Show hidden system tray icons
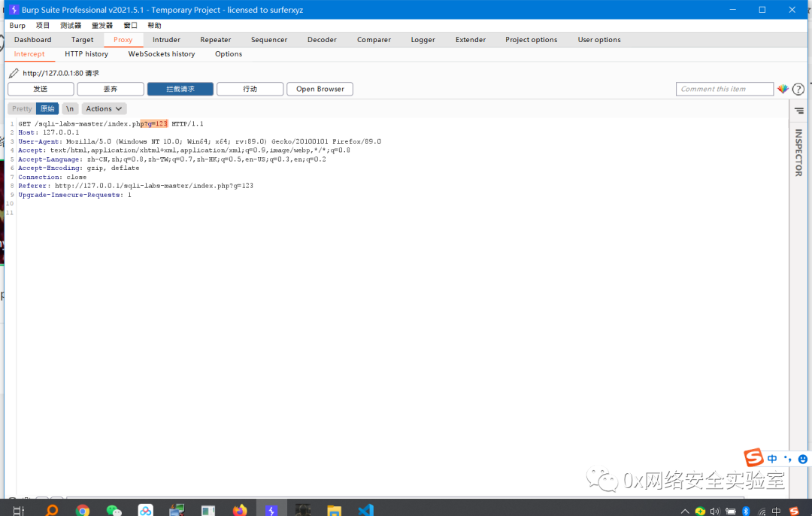Image resolution: width=812 pixels, height=516 pixels. pos(685,511)
